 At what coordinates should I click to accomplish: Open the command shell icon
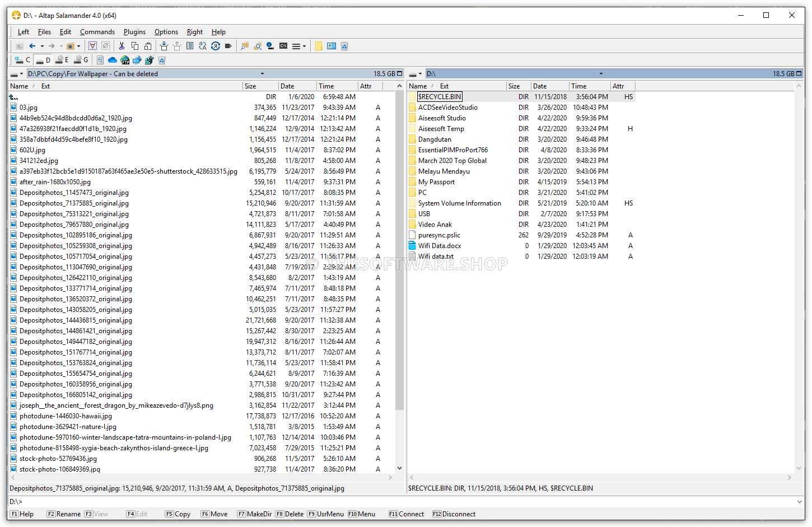tap(283, 46)
